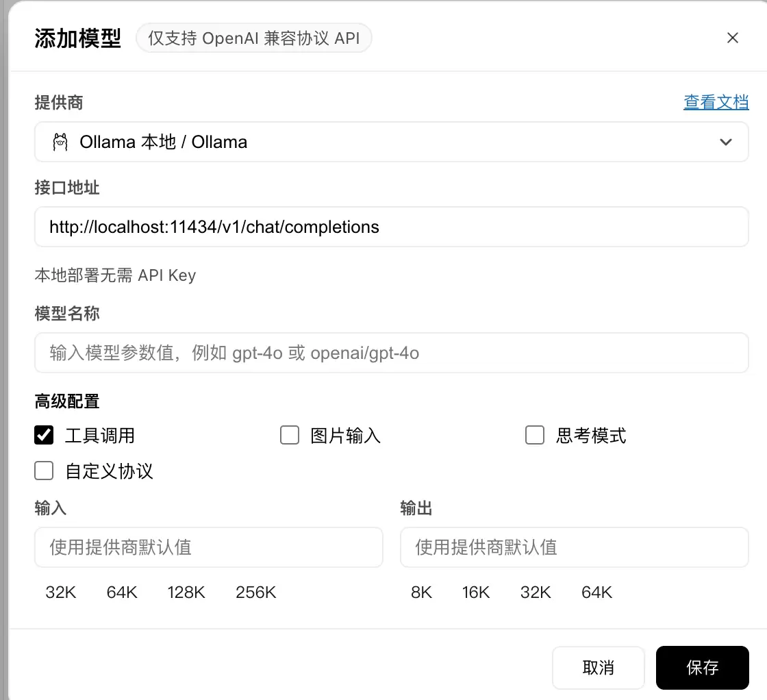Click the 保存 button

pos(703,668)
